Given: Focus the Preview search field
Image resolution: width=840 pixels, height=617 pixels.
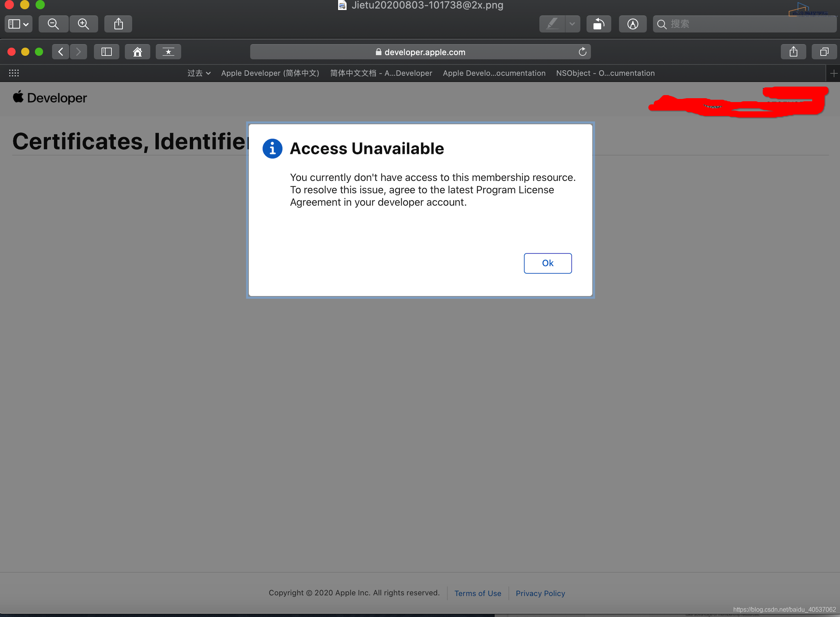Looking at the screenshot, I should [745, 24].
